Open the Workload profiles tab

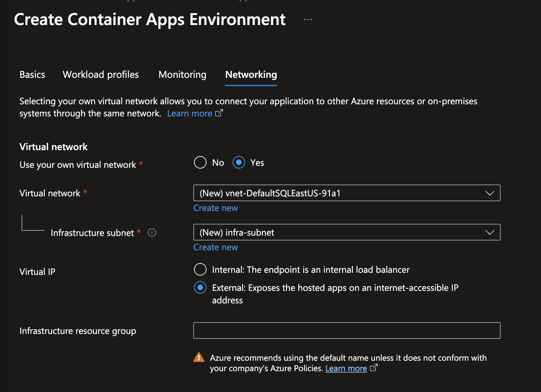pos(100,74)
